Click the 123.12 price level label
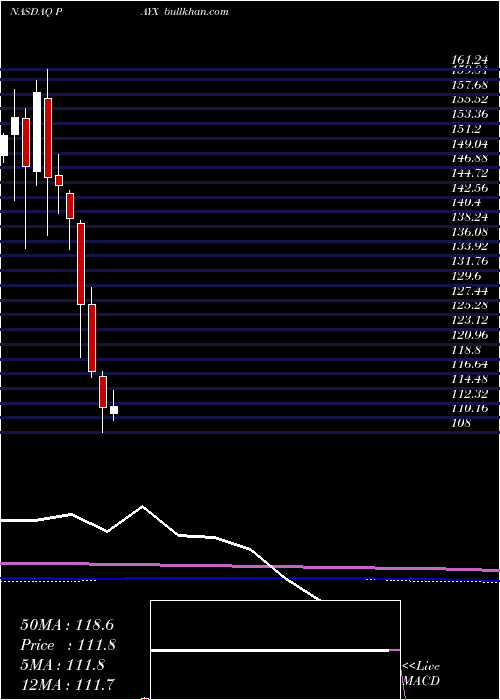Screen dimensions: 500x700 (469, 320)
